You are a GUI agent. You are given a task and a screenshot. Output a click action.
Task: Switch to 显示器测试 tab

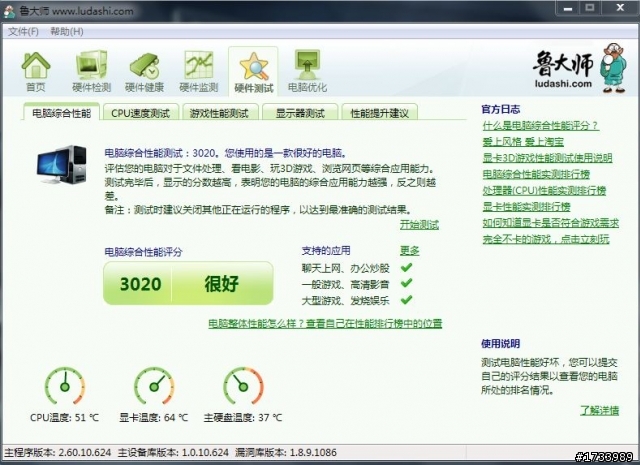click(300, 113)
